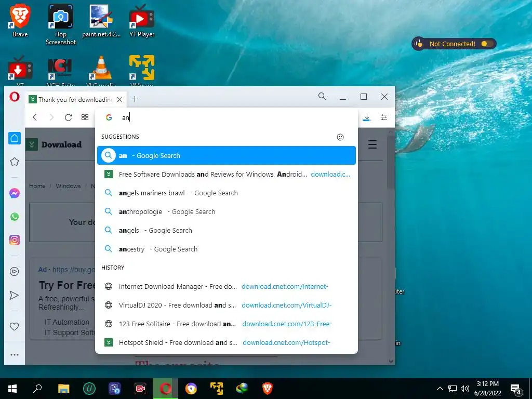Go back with the back arrow
Screen dimensions: 532x399
35,117
